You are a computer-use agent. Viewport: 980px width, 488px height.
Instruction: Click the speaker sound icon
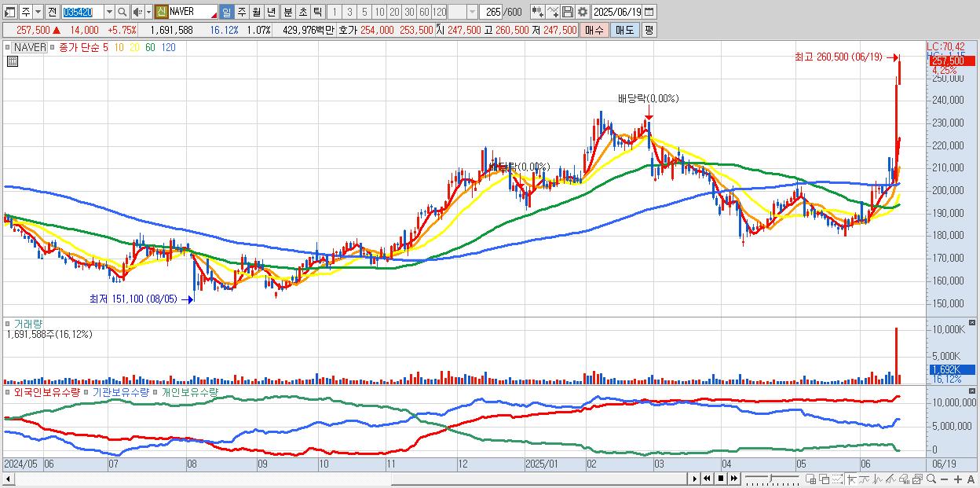(x=137, y=12)
